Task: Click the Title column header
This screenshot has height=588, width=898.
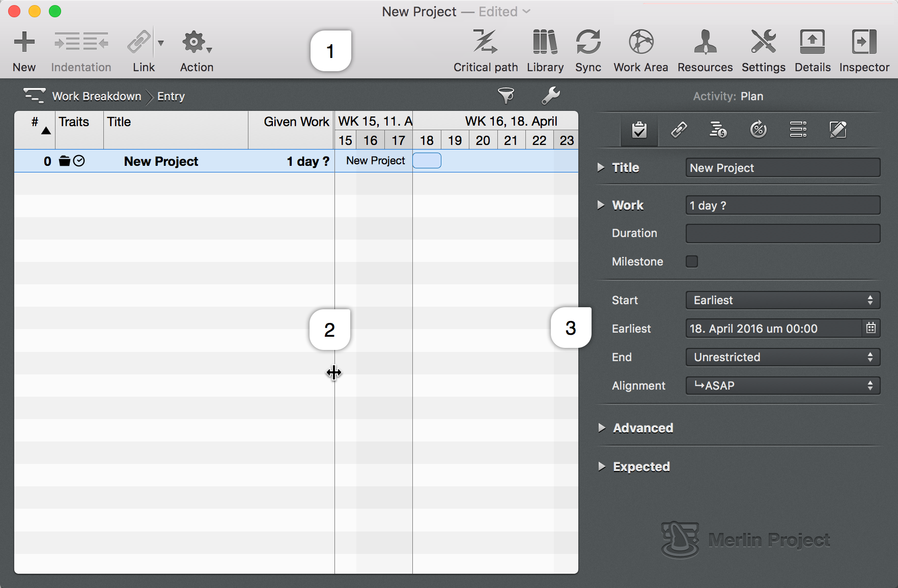Action: coord(176,130)
